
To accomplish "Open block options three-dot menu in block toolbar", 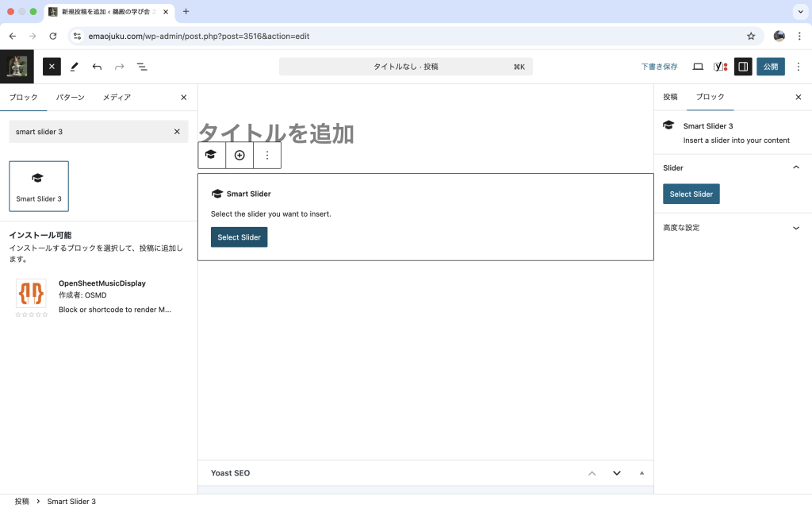I will [267, 155].
